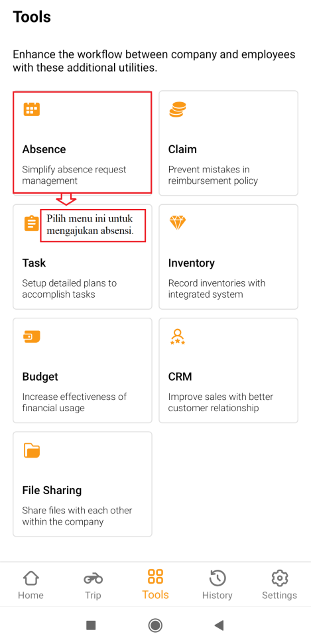Select the Tools tab
The width and height of the screenshot is (311, 644).
(155, 585)
